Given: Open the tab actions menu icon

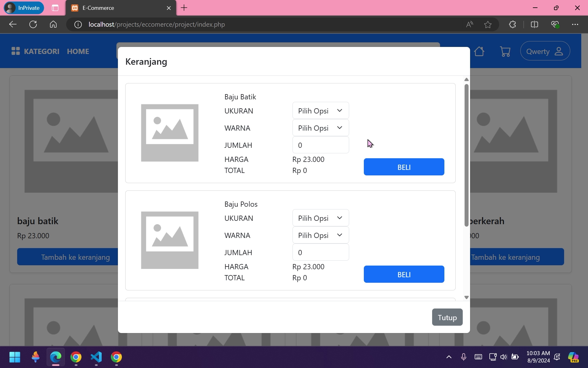Looking at the screenshot, I should pos(55,8).
